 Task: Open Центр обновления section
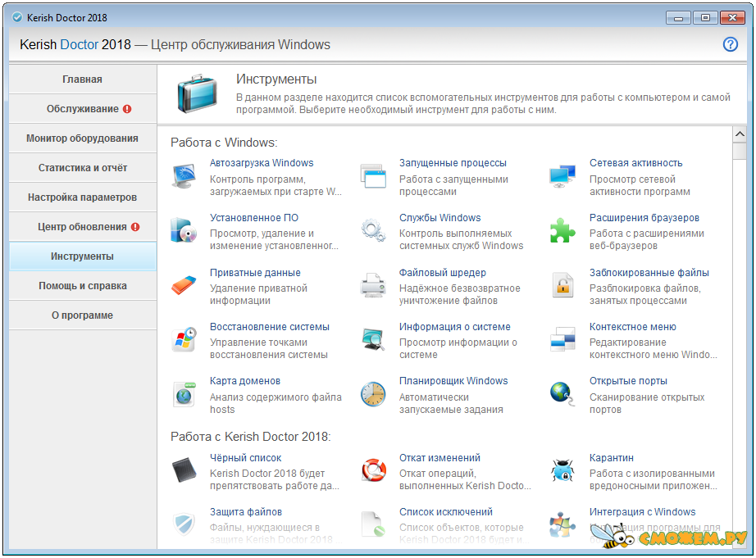tap(83, 227)
